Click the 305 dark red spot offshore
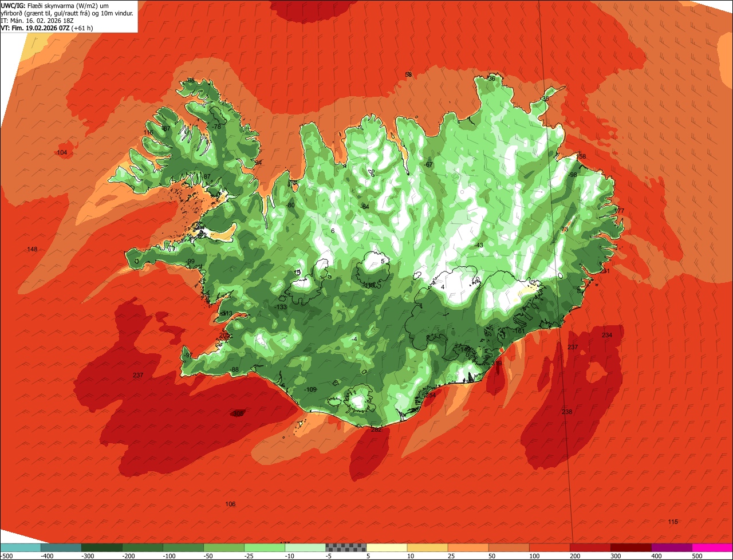The image size is (733, 560). pos(238,413)
